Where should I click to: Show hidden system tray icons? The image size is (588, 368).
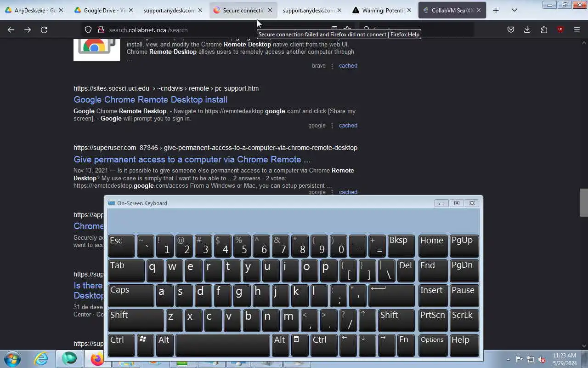pyautogui.click(x=508, y=359)
